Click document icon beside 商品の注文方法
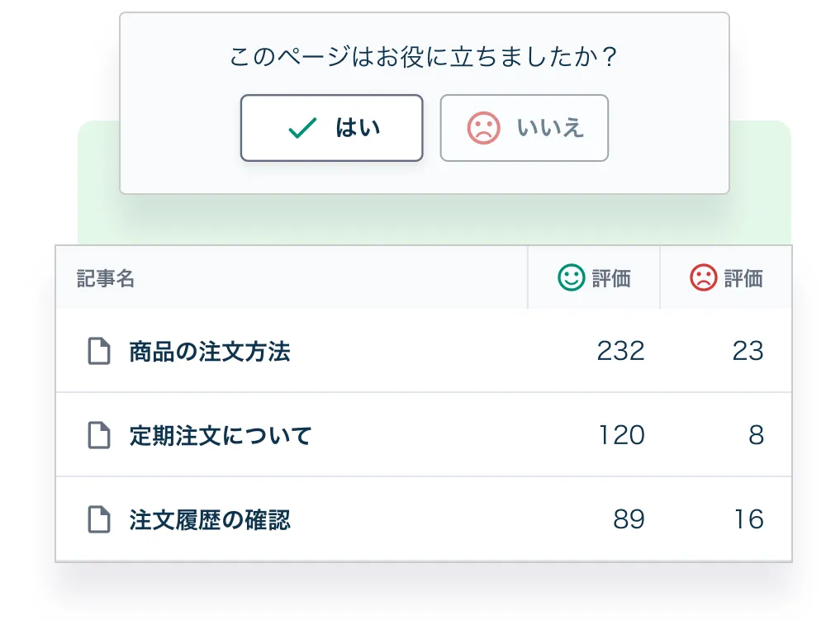The image size is (826, 644). coord(99,351)
